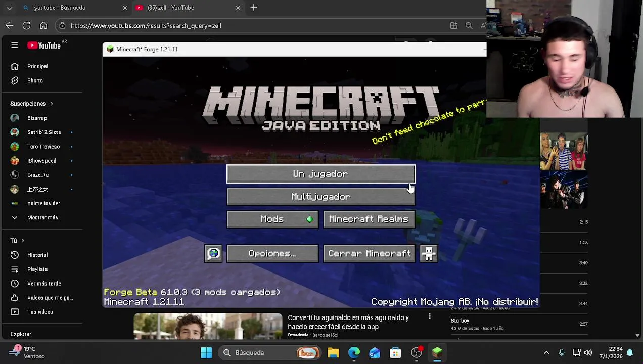
Task: Show hidden tray icons chevron
Action: pyautogui.click(x=546, y=353)
